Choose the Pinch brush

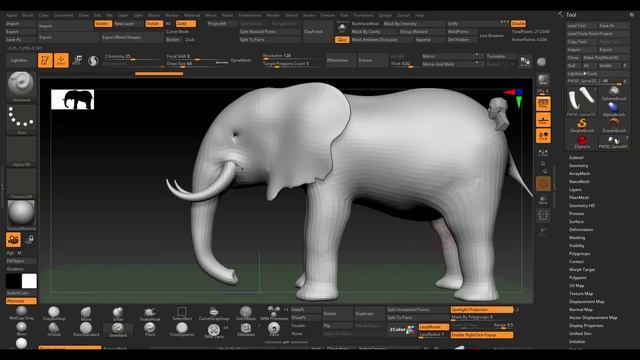click(150, 329)
